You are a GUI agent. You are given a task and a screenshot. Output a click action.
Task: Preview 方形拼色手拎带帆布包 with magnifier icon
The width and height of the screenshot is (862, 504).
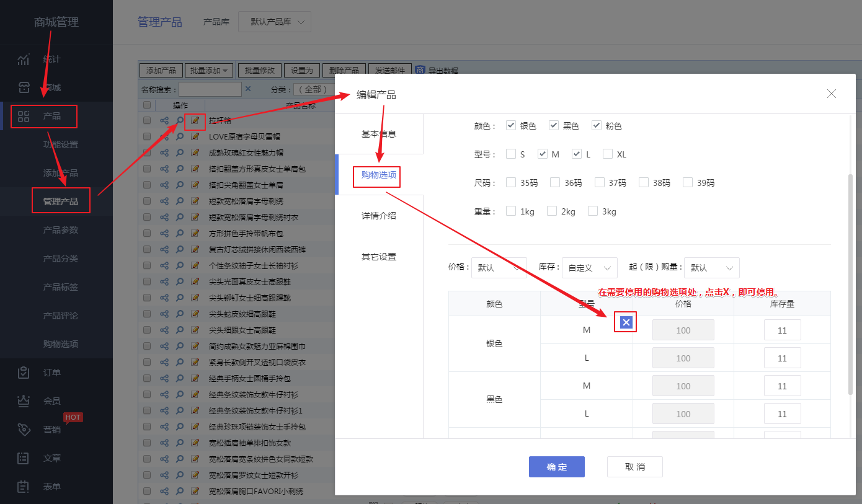point(180,233)
